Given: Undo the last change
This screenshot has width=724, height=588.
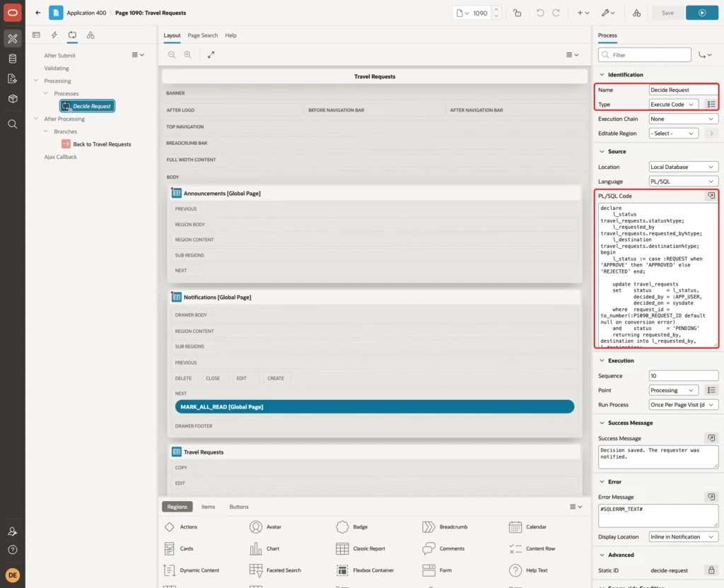Looking at the screenshot, I should click(539, 13).
